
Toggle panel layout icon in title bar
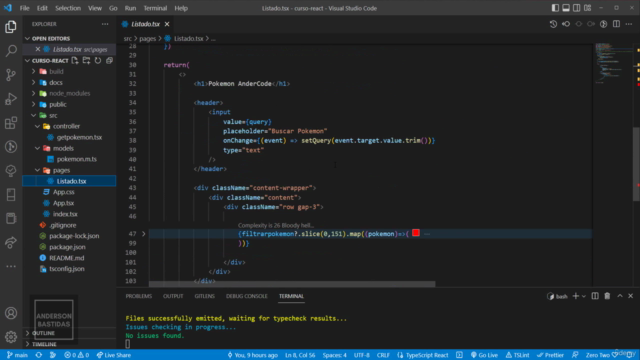point(566,8)
